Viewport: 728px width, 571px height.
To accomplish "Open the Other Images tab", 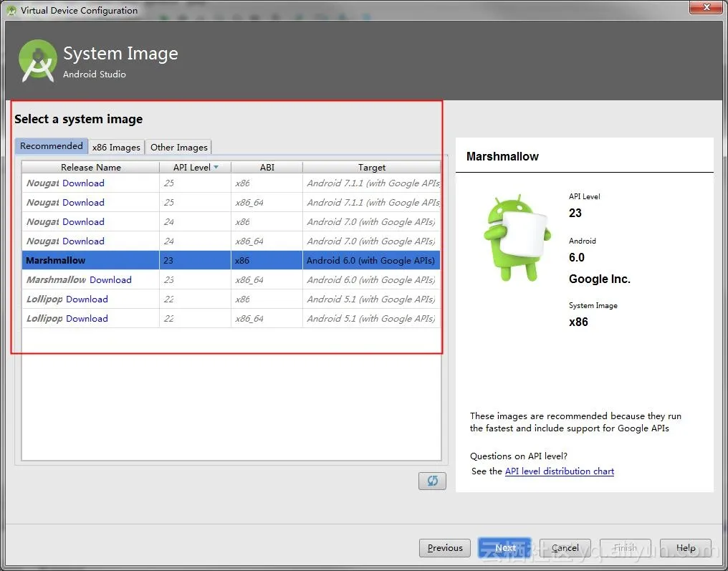I will [178, 147].
